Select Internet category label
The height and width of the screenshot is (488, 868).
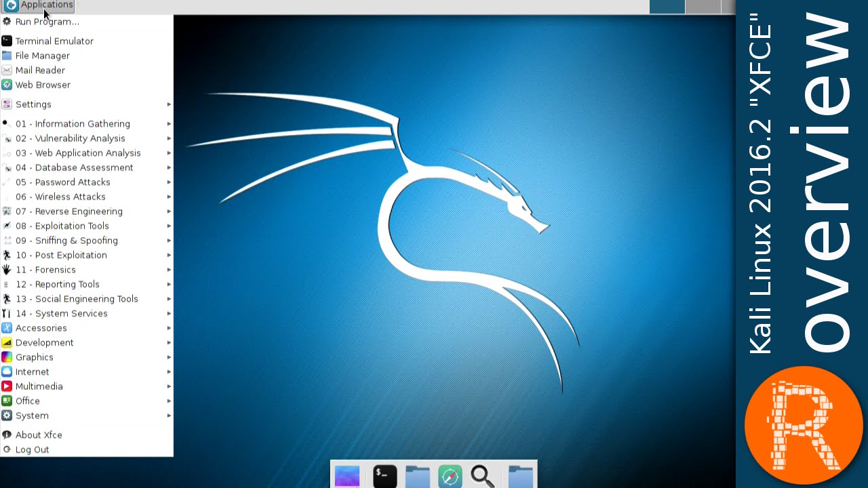click(32, 371)
